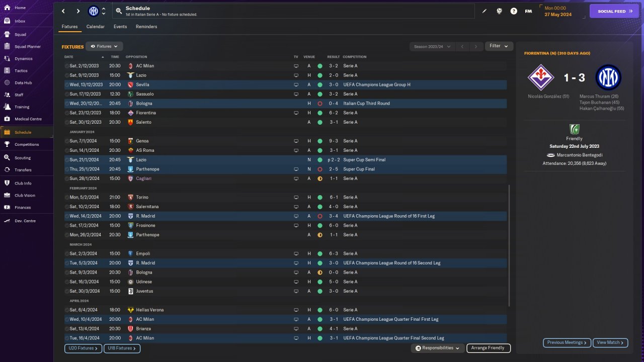Select the Cagliari fixture name

pos(144,178)
